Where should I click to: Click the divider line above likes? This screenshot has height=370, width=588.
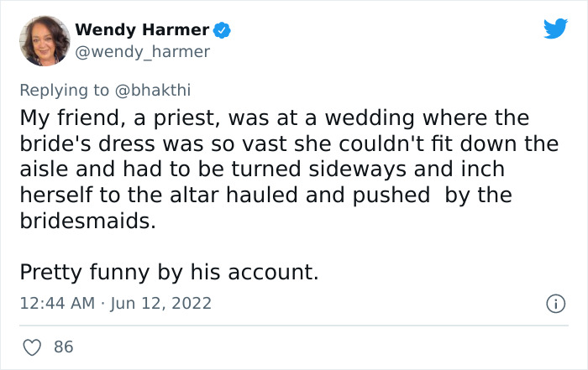coord(294,326)
